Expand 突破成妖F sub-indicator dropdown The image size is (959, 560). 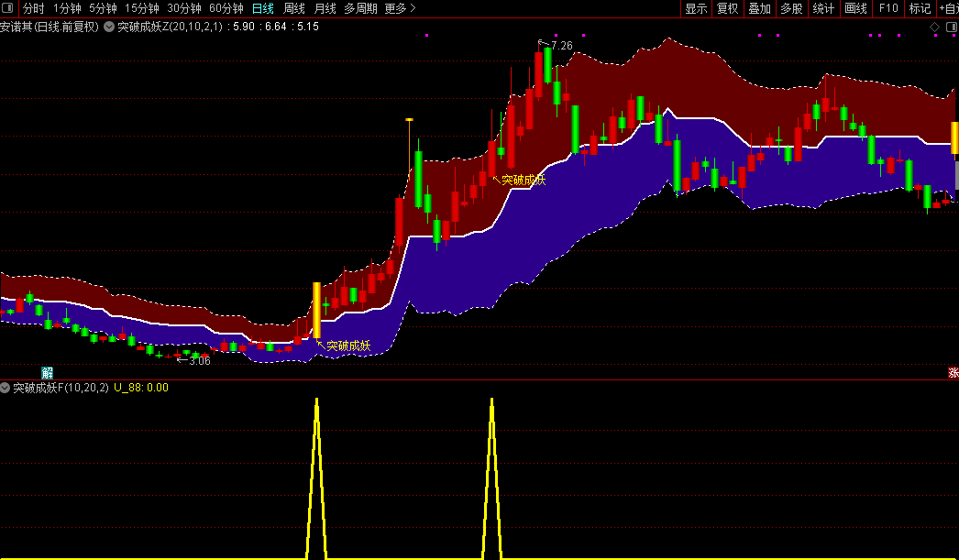coord(5,388)
